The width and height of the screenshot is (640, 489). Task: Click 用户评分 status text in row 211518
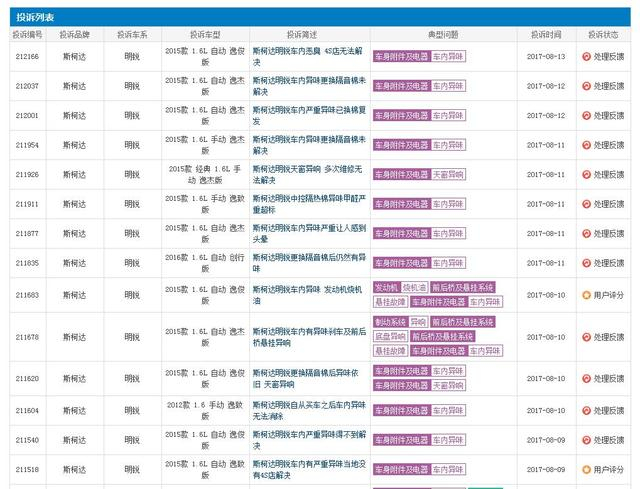pyautogui.click(x=609, y=469)
